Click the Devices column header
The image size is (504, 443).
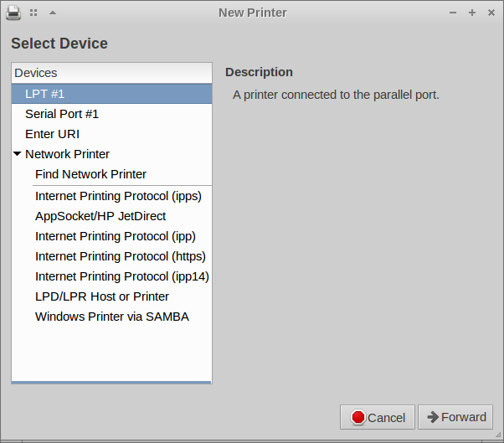pos(111,73)
